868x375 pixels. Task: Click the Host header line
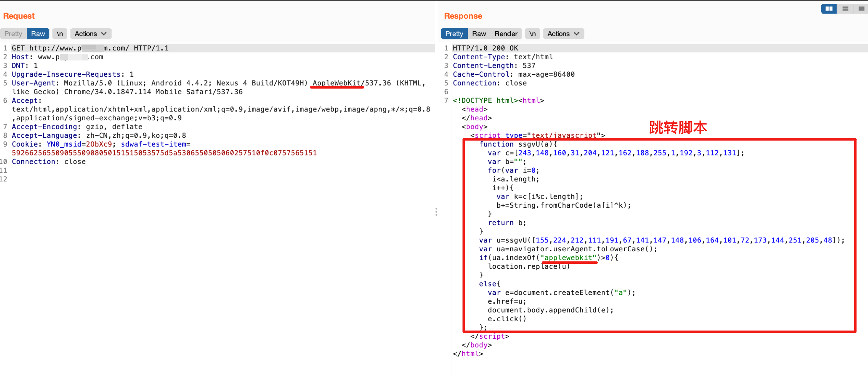point(58,57)
